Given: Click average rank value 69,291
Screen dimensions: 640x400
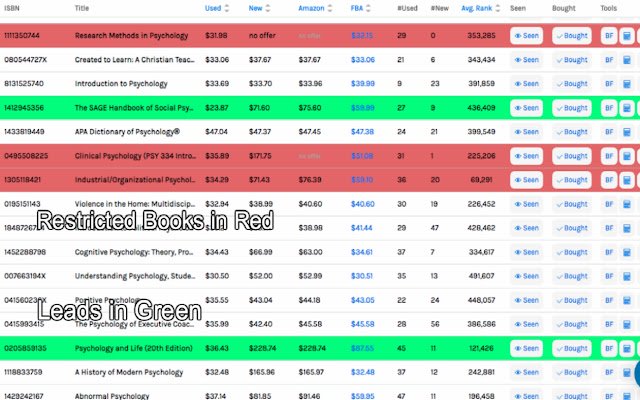Looking at the screenshot, I should (x=481, y=180).
